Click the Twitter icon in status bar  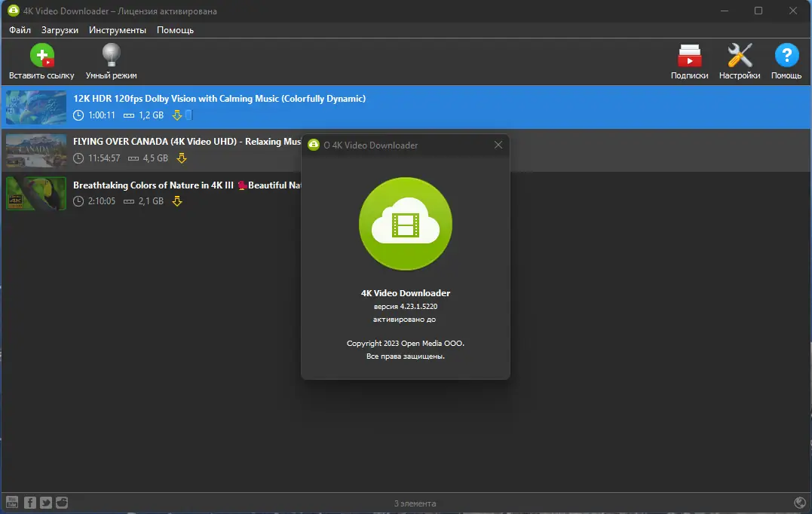click(46, 502)
